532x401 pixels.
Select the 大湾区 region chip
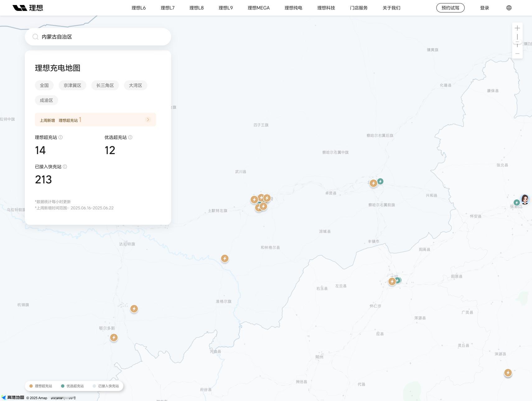coord(136,85)
